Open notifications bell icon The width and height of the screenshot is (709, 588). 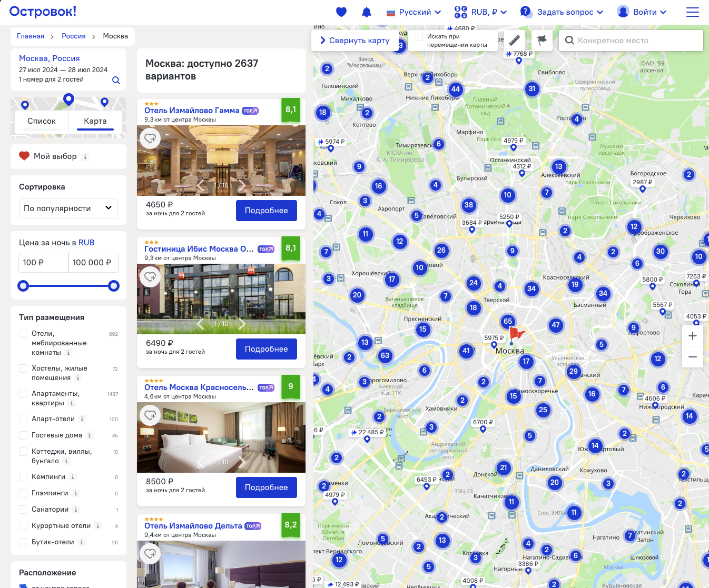tap(367, 12)
